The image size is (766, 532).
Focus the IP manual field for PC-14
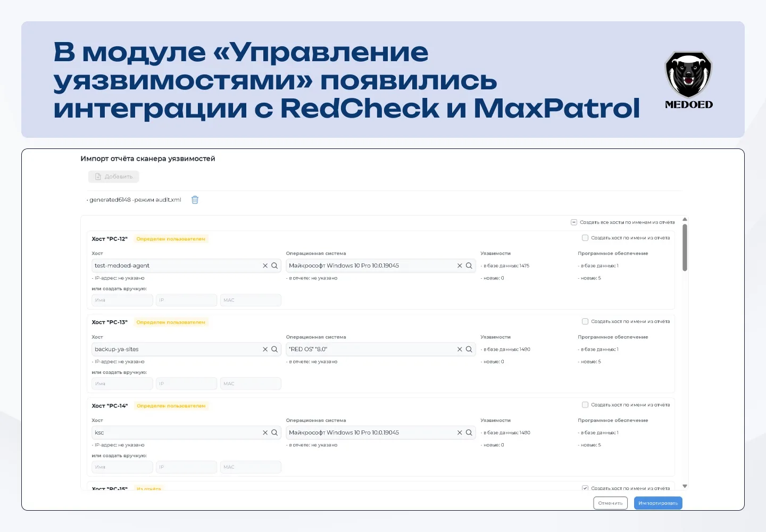point(186,467)
